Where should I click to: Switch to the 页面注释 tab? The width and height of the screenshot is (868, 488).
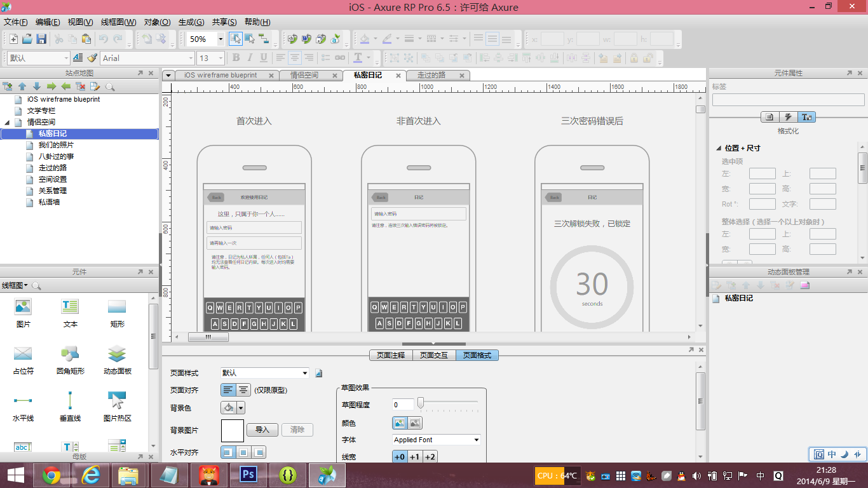point(391,355)
